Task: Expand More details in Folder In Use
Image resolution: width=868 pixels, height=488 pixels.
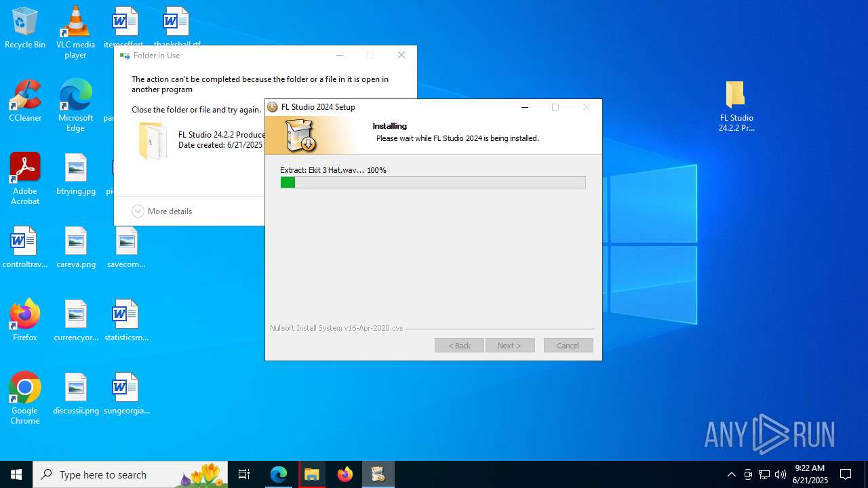Action: 162,211
